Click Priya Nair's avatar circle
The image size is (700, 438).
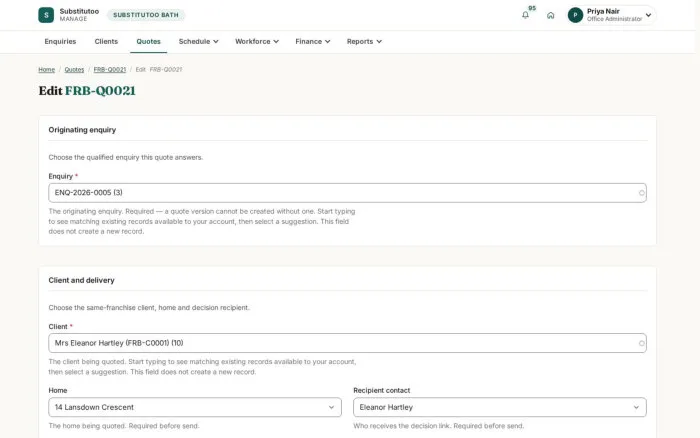click(x=575, y=15)
